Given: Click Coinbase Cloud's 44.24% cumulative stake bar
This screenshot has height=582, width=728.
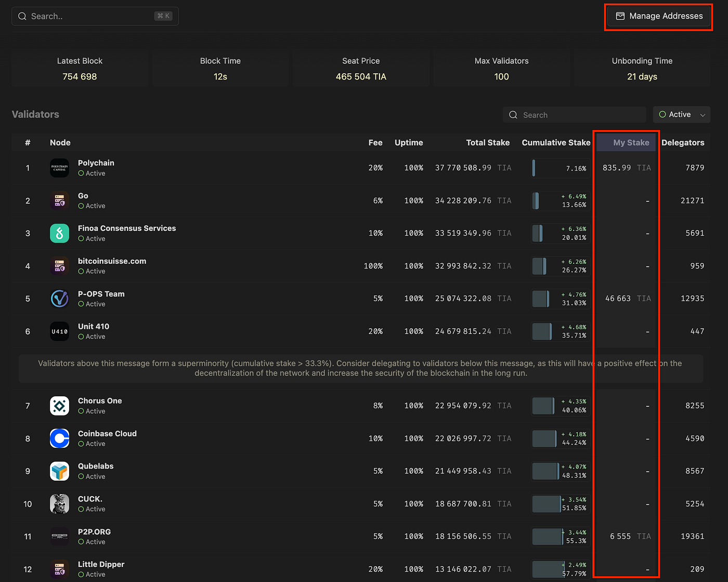Looking at the screenshot, I should pyautogui.click(x=560, y=438).
